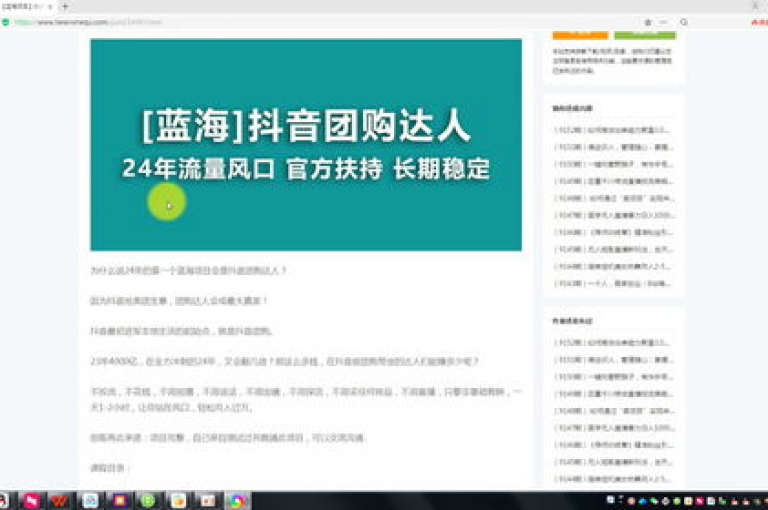Open the browser search magnifier icon
The width and height of the screenshot is (768, 510).
(684, 23)
